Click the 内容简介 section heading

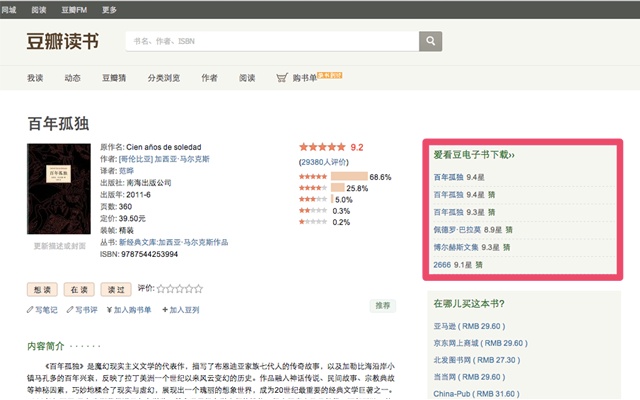tap(46, 346)
